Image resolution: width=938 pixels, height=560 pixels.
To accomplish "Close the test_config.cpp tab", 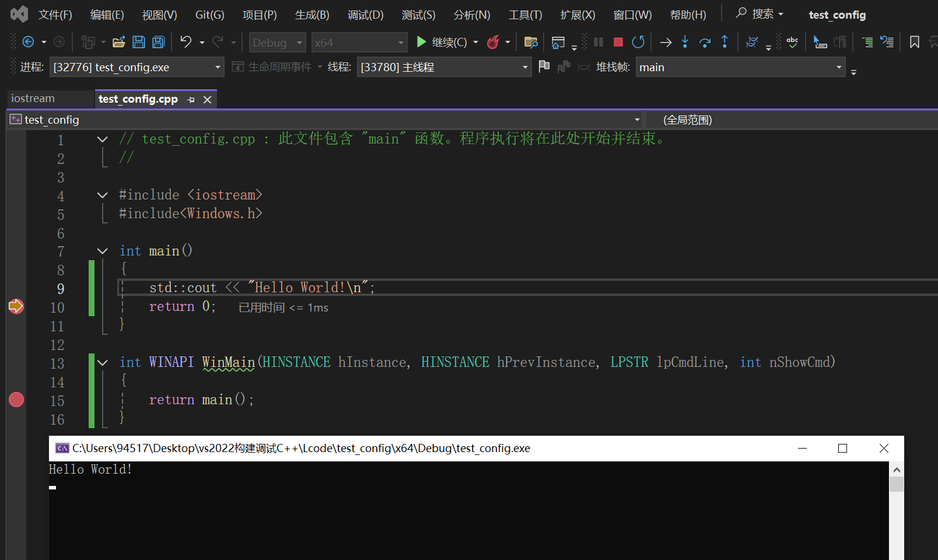I will pos(207,100).
